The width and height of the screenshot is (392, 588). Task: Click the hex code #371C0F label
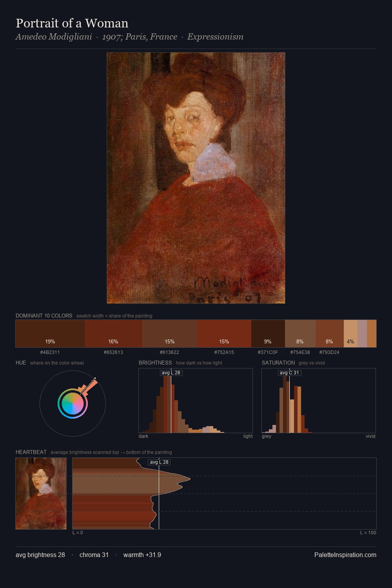tap(268, 352)
